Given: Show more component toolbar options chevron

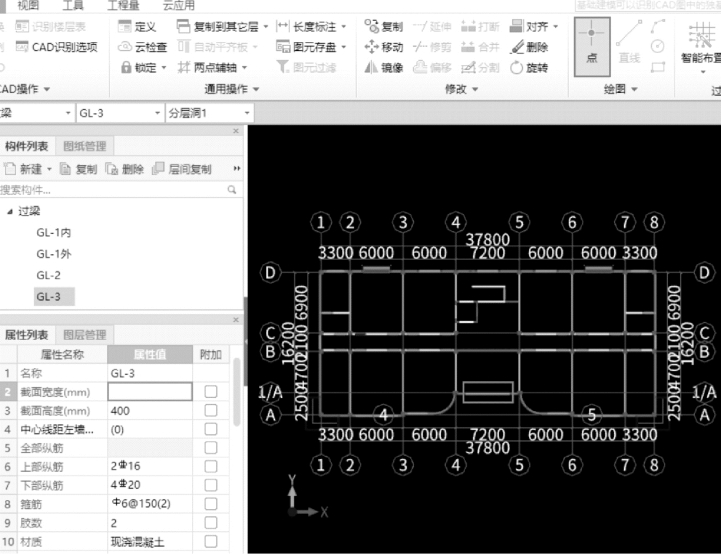Looking at the screenshot, I should 236,169.
